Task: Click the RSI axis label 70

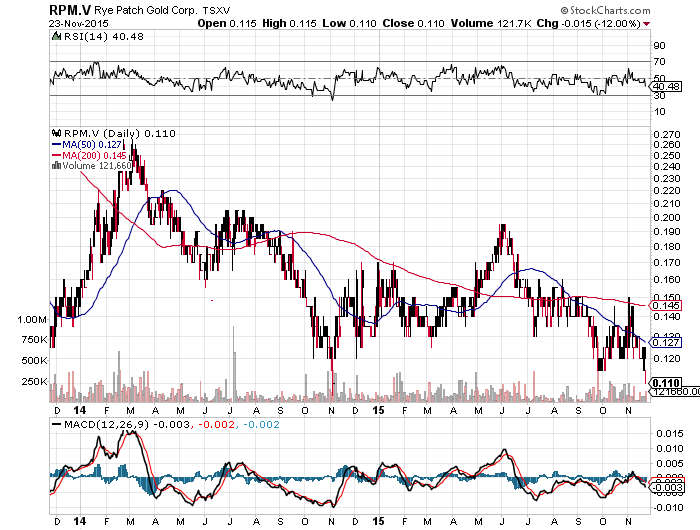Action: pos(659,62)
